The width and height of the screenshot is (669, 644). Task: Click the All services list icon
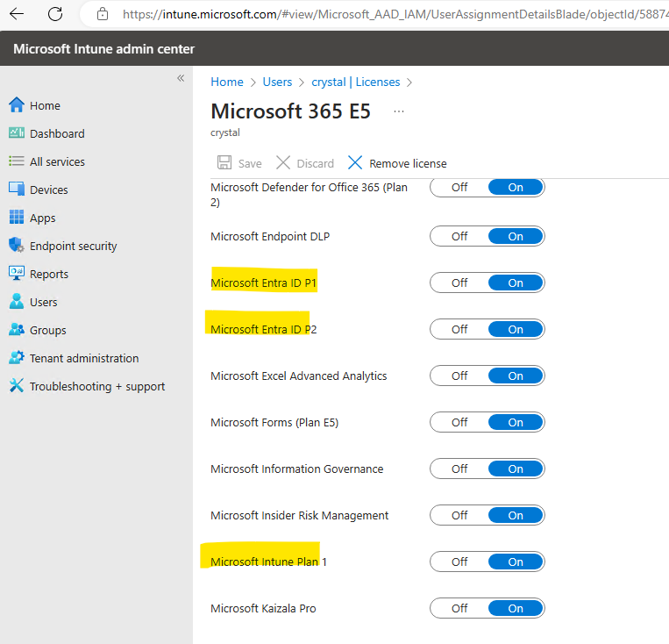17,161
